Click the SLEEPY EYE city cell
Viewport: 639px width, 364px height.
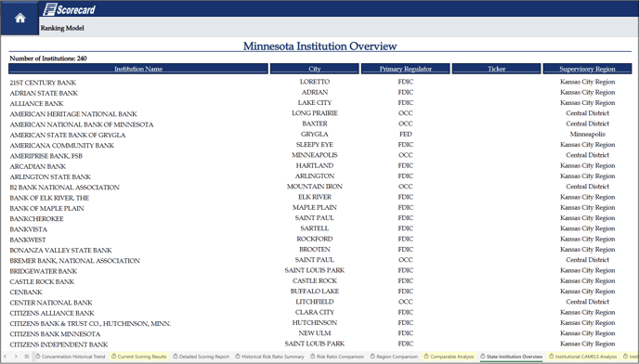pos(315,144)
